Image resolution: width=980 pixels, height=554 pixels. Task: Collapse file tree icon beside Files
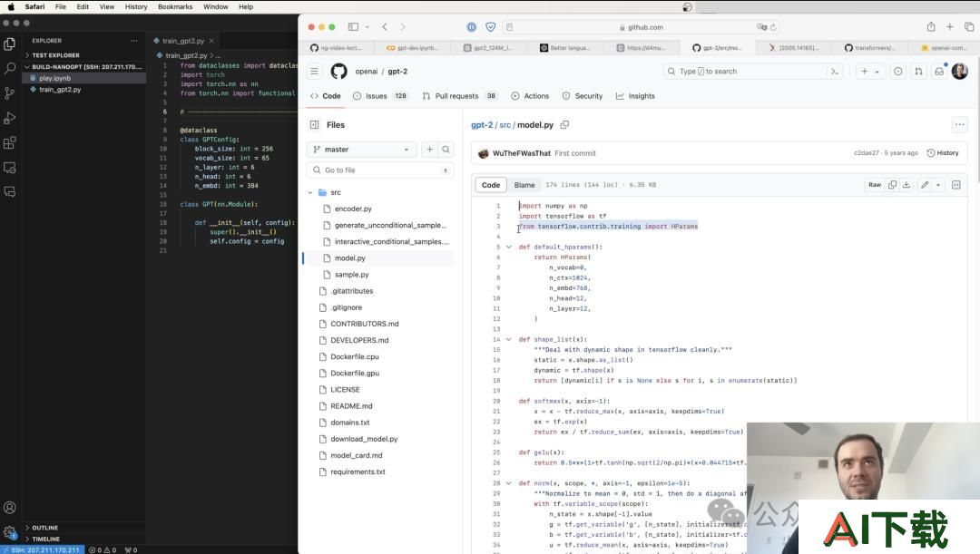tap(314, 125)
